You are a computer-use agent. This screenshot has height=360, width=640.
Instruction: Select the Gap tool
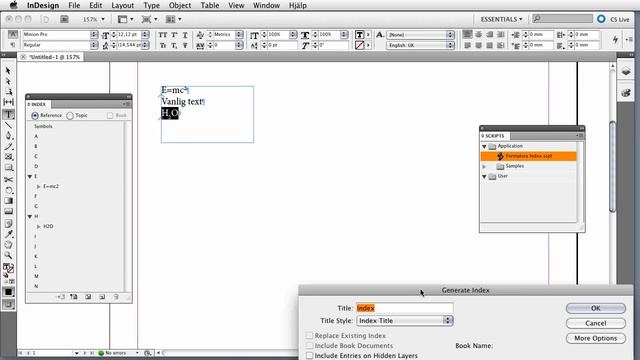click(x=8, y=102)
